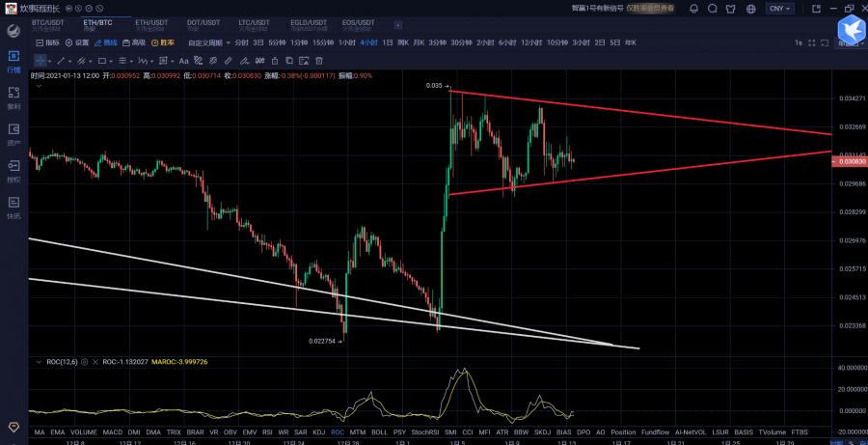This screenshot has width=868, height=445.
Task: Open the 快讯 news flash sidebar section
Action: (14, 208)
